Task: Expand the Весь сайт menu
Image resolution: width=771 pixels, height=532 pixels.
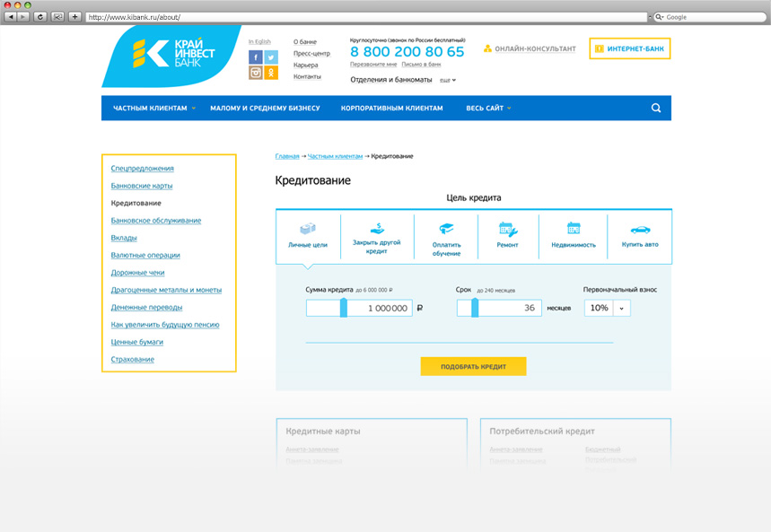Action: pyautogui.click(x=488, y=109)
